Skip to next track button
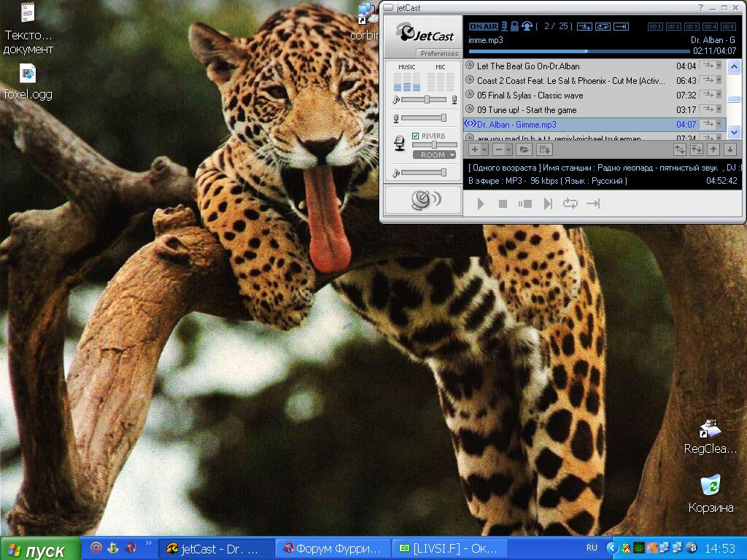 [x=548, y=204]
